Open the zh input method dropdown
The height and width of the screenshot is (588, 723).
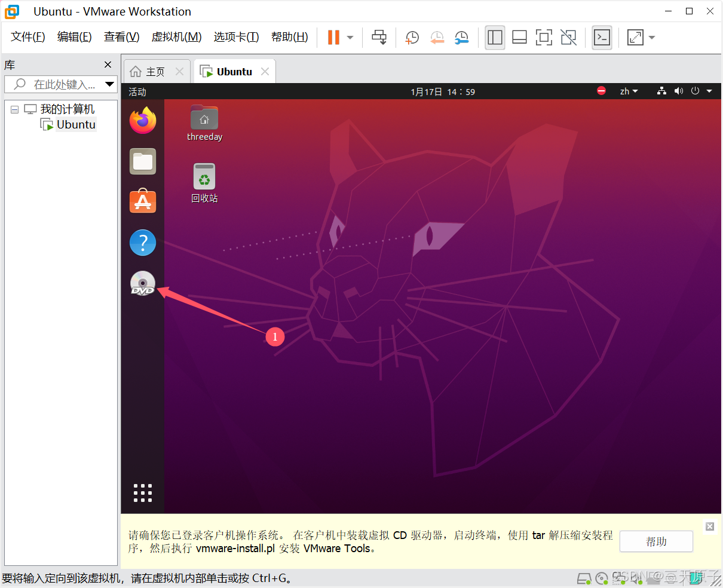point(629,91)
